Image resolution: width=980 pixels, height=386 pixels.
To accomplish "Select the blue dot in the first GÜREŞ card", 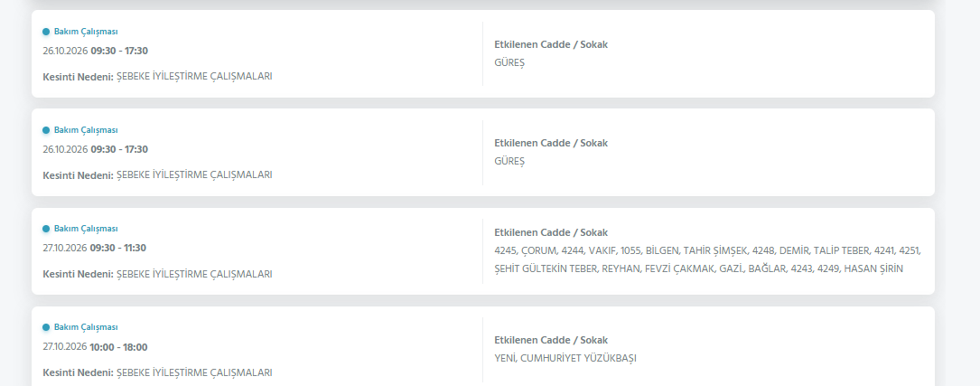I will pyautogui.click(x=46, y=32).
